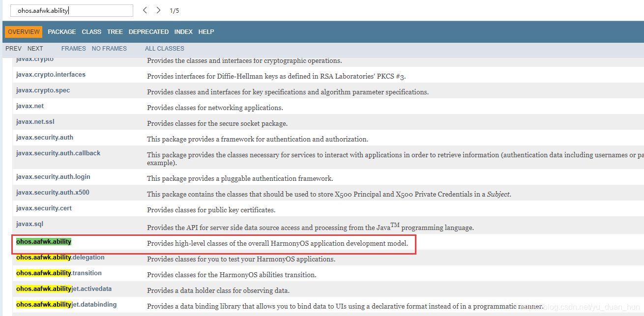Open the jet.activedata package link
The width and height of the screenshot is (644, 316).
[64, 289]
